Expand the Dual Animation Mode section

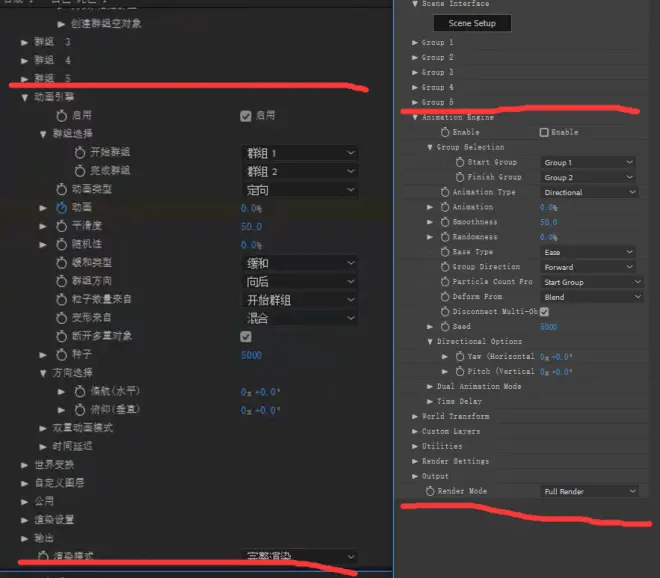[x=430, y=386]
